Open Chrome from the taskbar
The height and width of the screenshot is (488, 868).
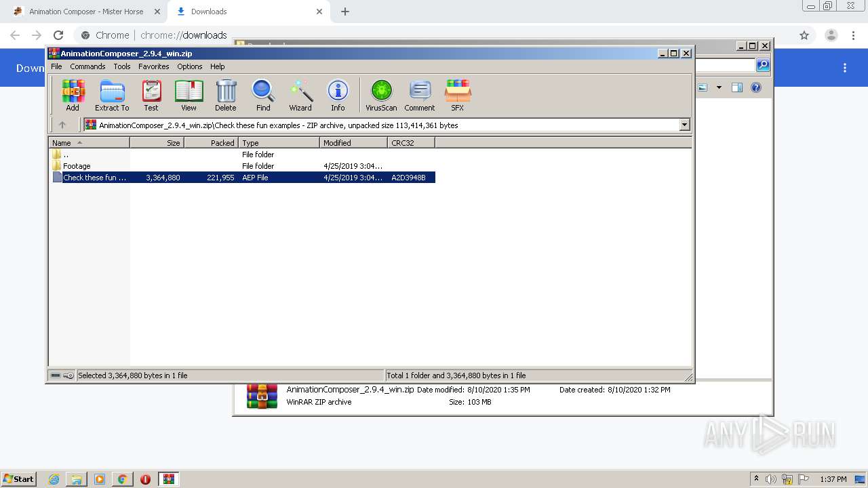122,479
